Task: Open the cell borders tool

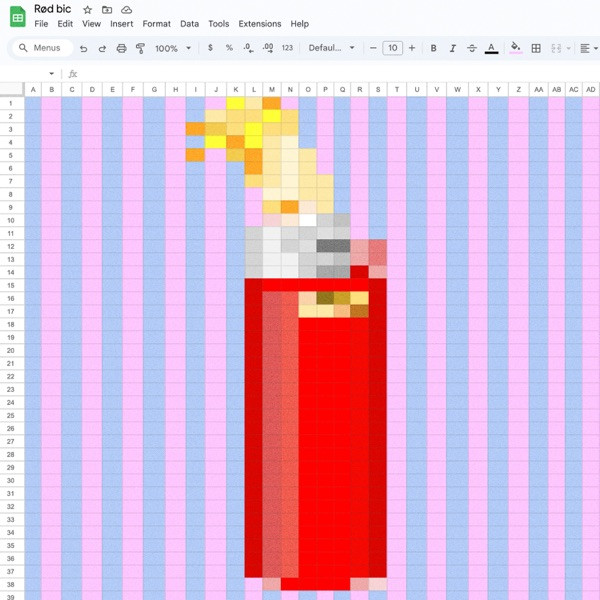Action: coord(536,48)
